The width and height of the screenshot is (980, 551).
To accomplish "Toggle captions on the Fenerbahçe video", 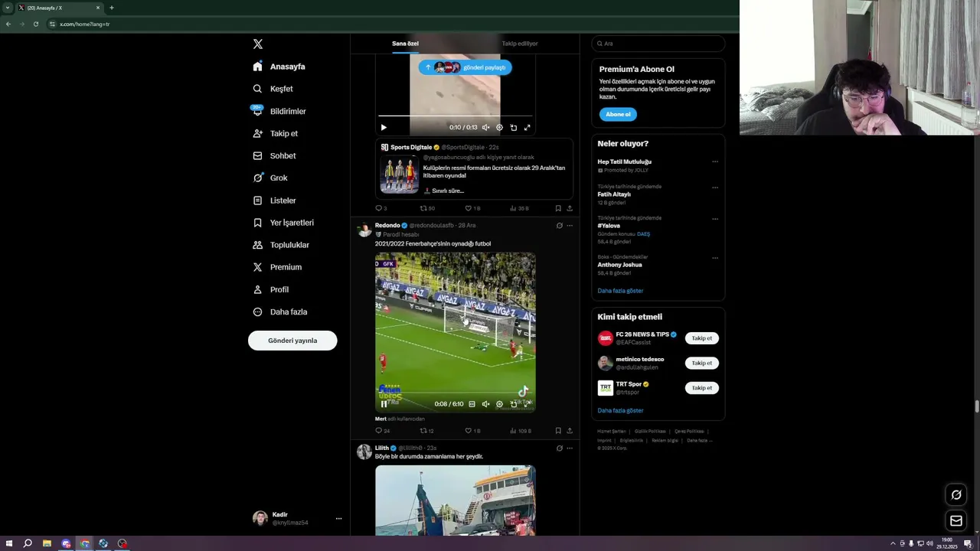I will click(472, 404).
